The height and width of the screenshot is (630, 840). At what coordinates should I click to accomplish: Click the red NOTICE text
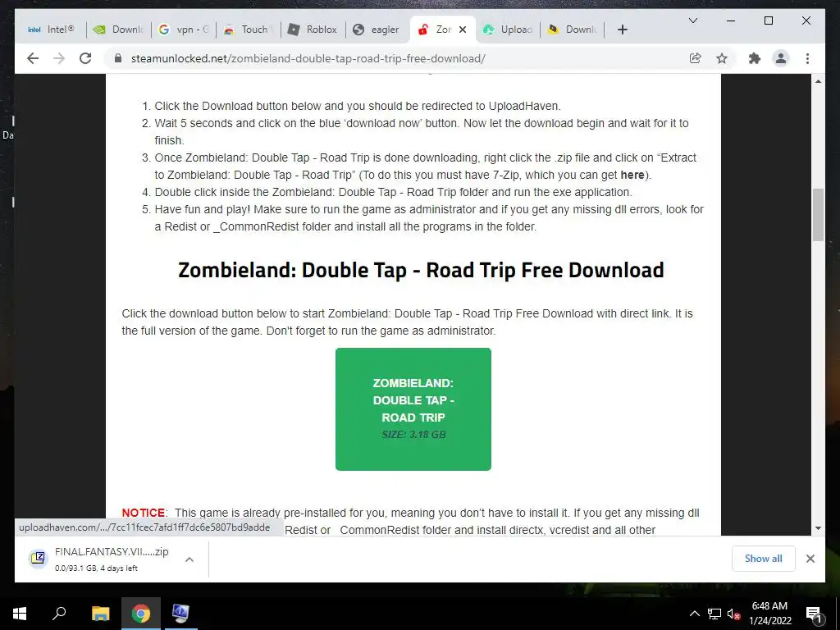pos(143,513)
